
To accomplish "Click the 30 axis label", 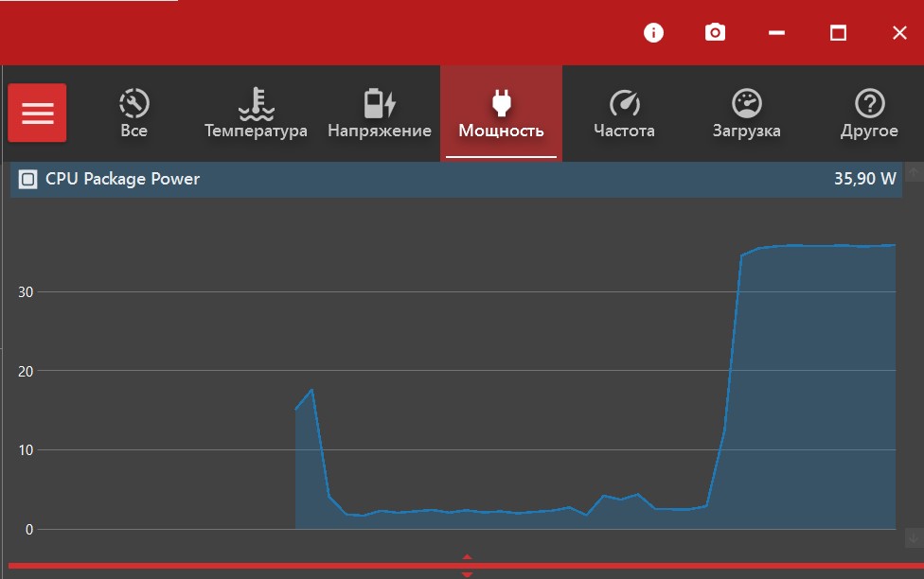I will tap(26, 292).
